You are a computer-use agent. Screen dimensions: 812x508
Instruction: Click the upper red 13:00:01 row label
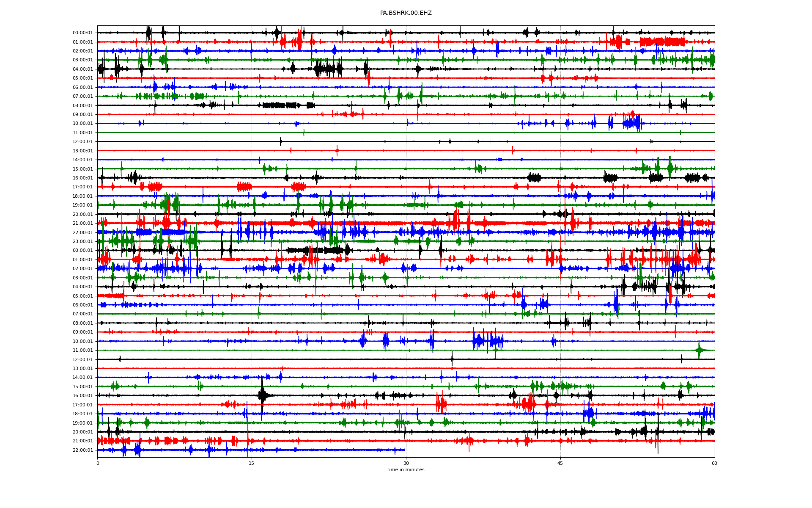[x=82, y=151]
